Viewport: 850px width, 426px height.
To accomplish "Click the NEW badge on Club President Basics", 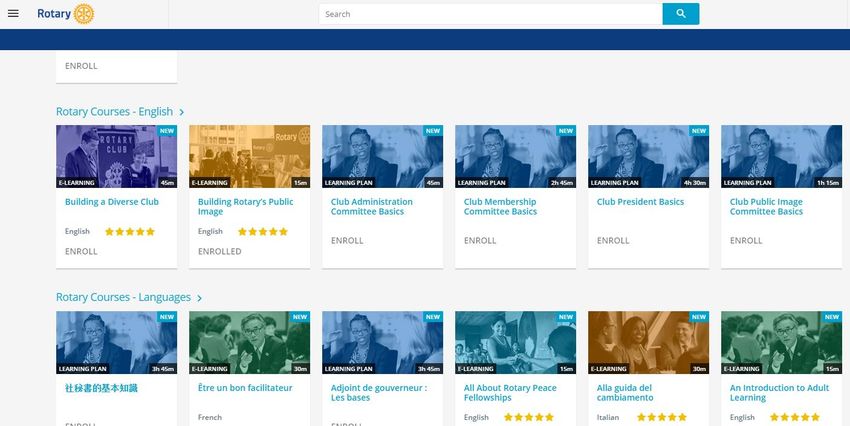I will [x=699, y=131].
